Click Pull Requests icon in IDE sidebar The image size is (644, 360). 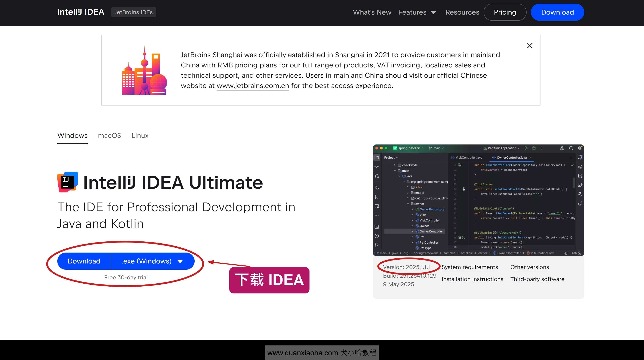coord(377,176)
